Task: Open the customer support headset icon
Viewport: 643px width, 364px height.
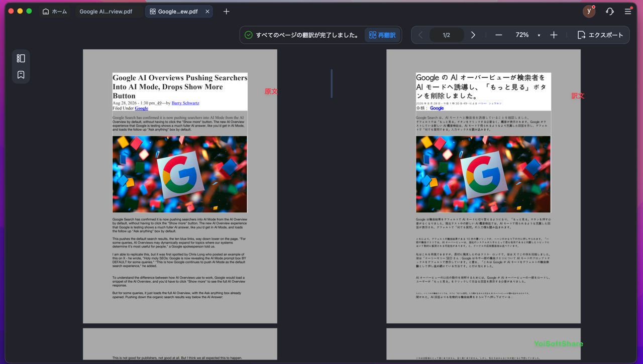Action: point(610,12)
